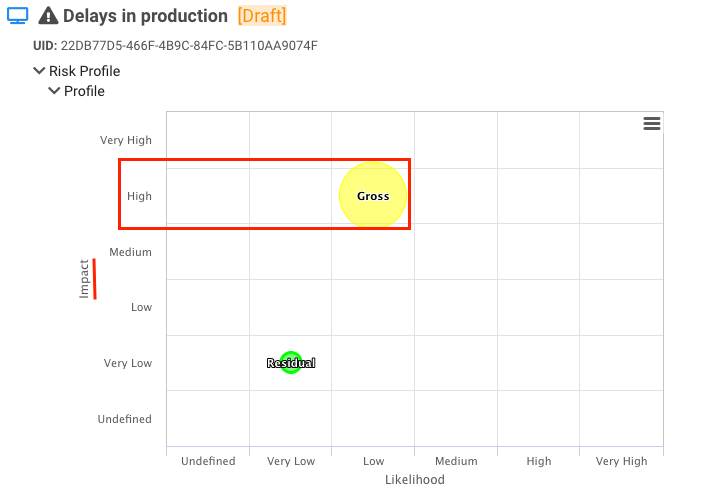Click the Undefined likelihood axis label
The height and width of the screenshot is (500, 715).
[208, 461]
